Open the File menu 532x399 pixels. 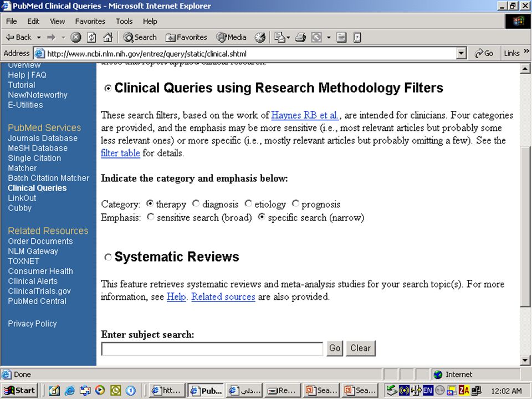(11, 22)
